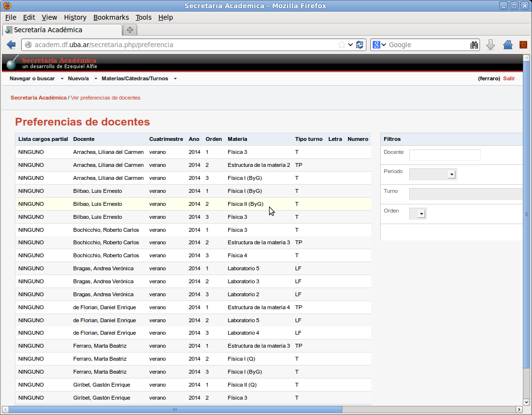The height and width of the screenshot is (415, 532).
Task: Click the orange add-on icon in toolbar
Action: click(x=523, y=45)
